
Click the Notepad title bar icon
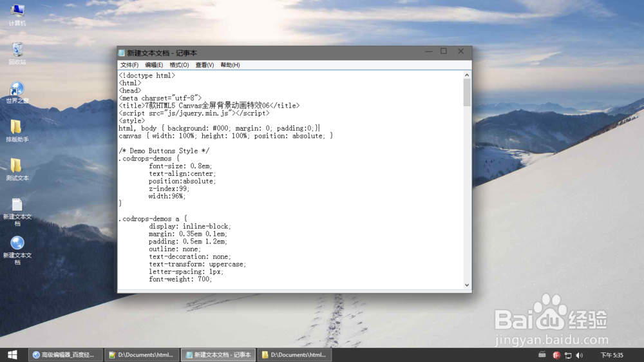coord(122,53)
